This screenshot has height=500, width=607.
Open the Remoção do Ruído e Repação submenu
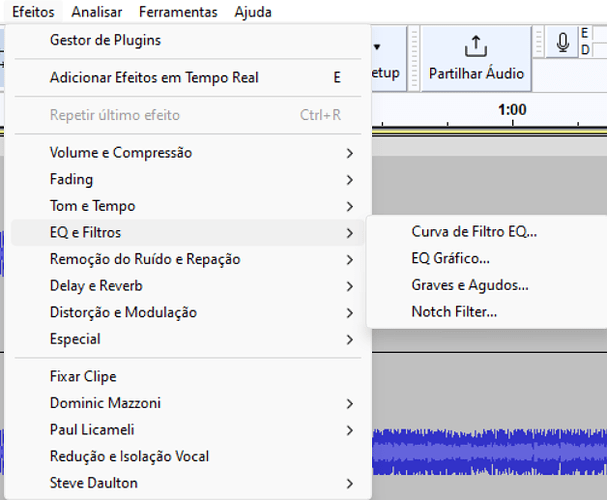pos(188,259)
